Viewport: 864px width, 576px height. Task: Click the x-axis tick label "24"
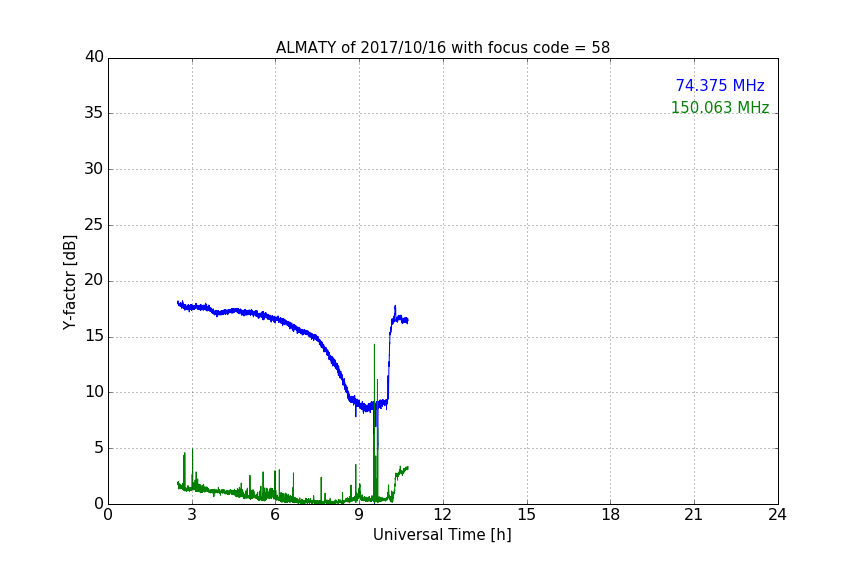777,515
